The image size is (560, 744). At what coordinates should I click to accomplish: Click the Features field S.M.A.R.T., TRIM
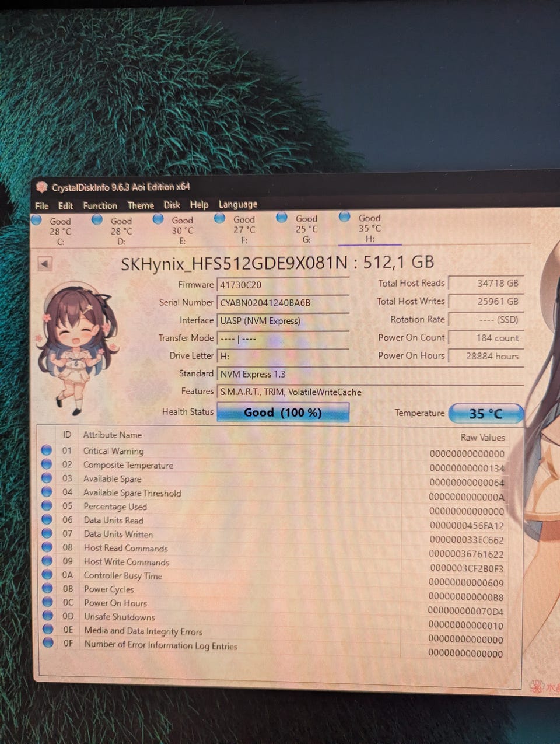tap(370, 392)
